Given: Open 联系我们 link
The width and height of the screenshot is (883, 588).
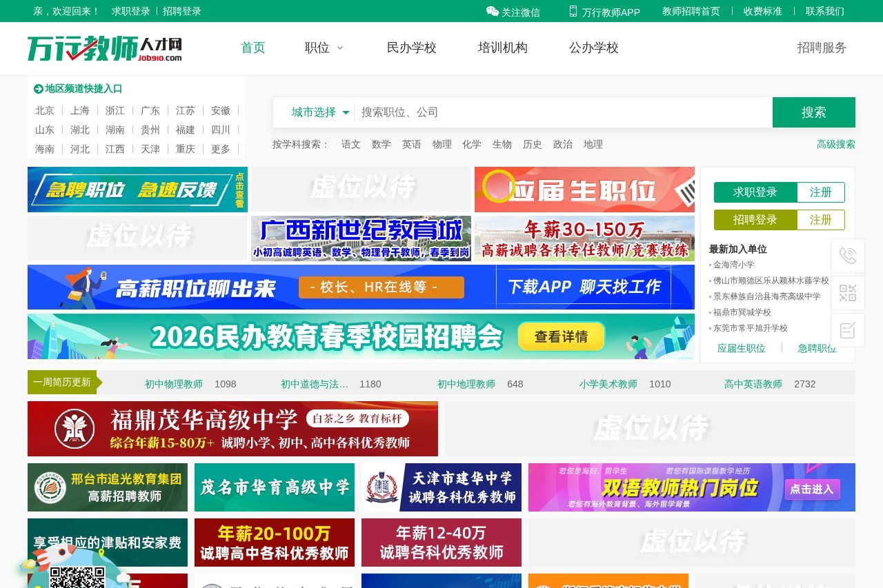Looking at the screenshot, I should click(x=825, y=11).
